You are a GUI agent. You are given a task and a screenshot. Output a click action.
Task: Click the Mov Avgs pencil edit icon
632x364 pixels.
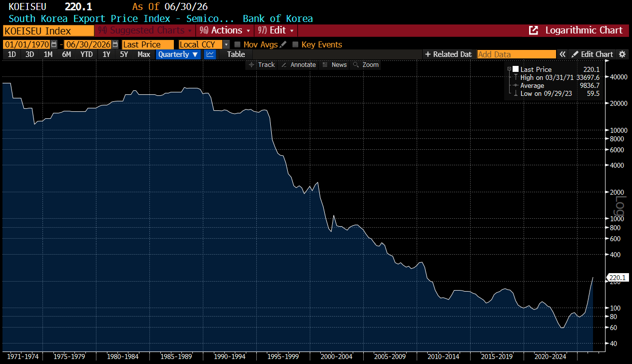(283, 44)
